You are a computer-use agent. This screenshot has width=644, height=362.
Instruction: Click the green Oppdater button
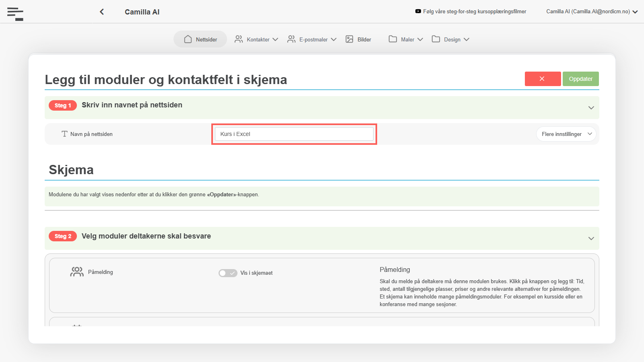(x=581, y=79)
